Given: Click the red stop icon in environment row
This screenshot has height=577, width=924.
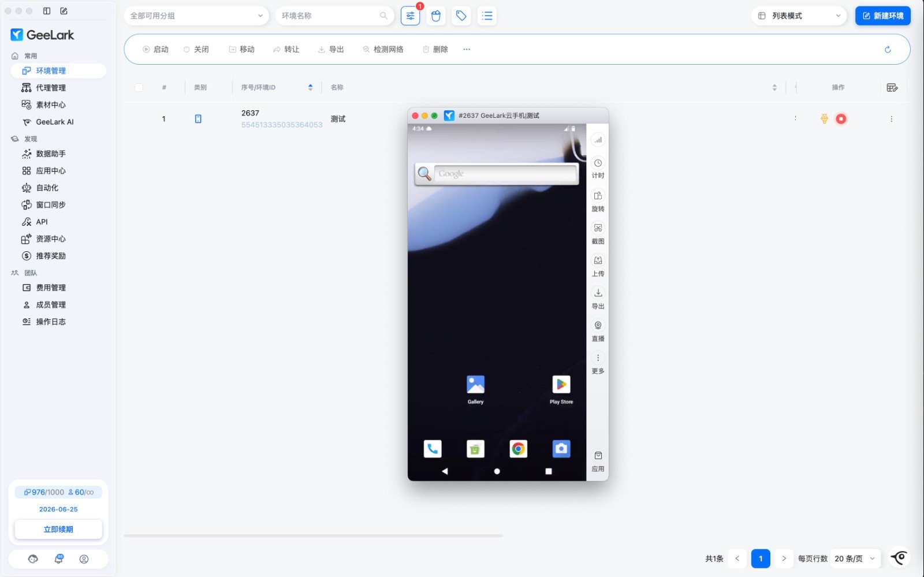Looking at the screenshot, I should click(841, 119).
